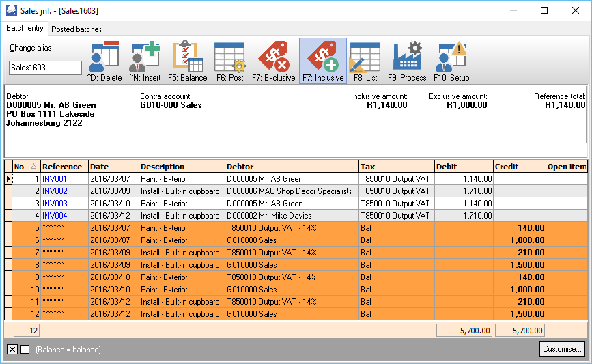The image size is (592, 364).
Task: Toggle the checked box at bottom left
Action: tap(12, 350)
